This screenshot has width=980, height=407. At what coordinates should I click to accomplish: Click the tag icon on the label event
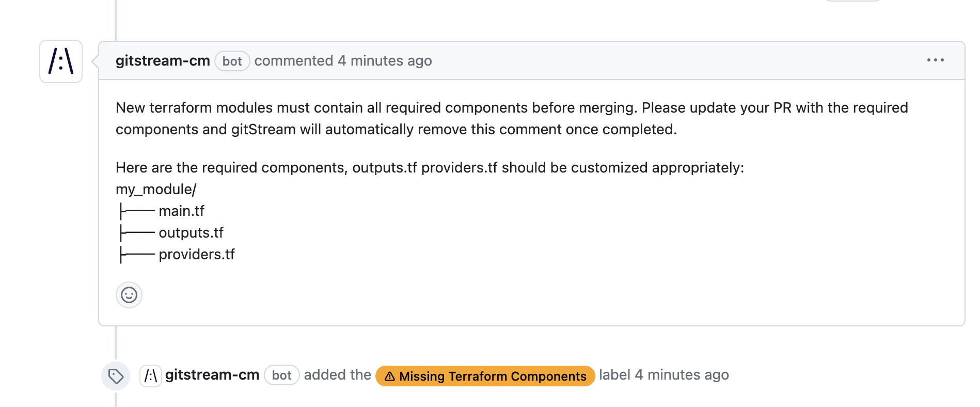[x=116, y=375]
